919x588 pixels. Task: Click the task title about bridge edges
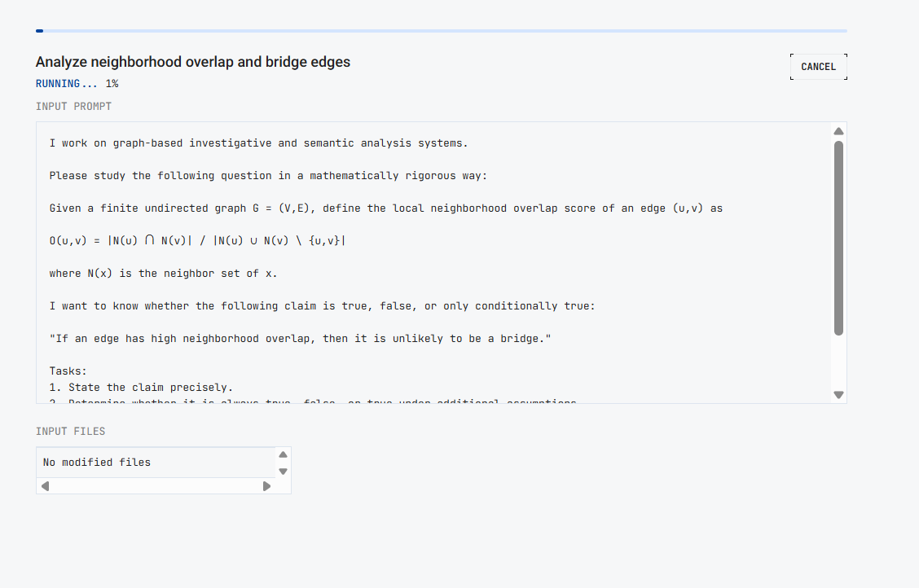(x=193, y=62)
